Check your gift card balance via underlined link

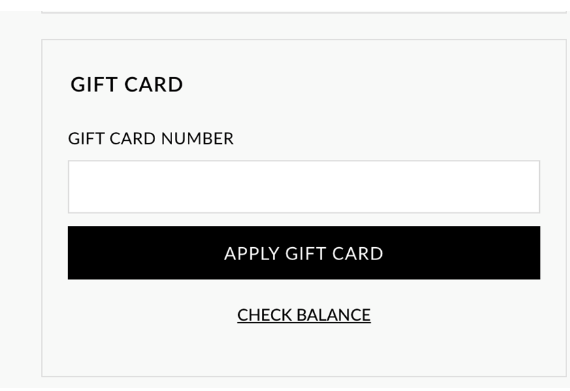pyautogui.click(x=304, y=315)
